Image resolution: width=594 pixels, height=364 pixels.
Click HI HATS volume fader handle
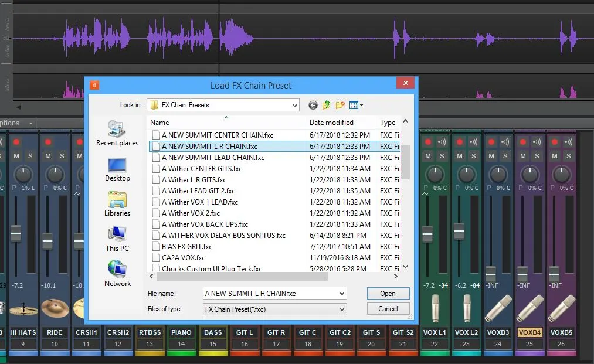pos(16,233)
